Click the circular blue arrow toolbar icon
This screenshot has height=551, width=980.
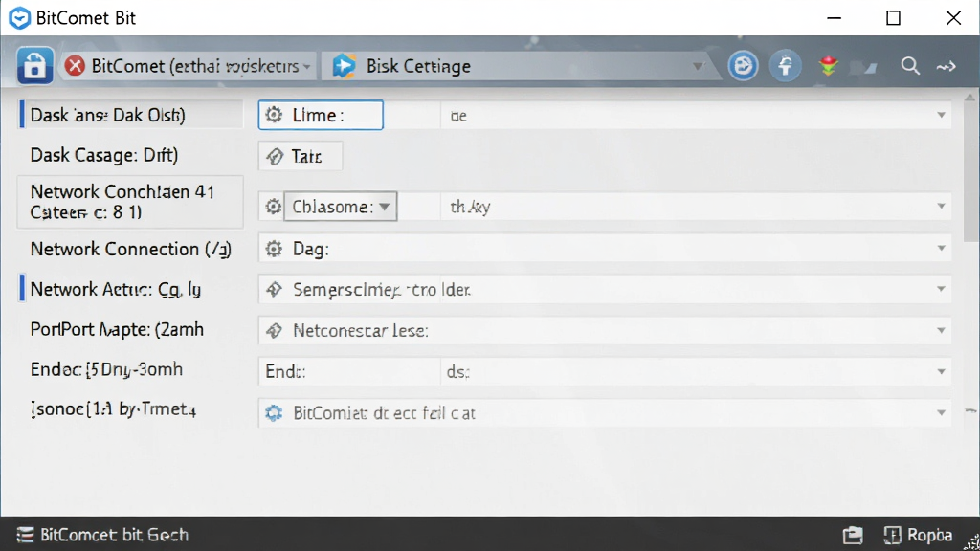click(x=743, y=66)
